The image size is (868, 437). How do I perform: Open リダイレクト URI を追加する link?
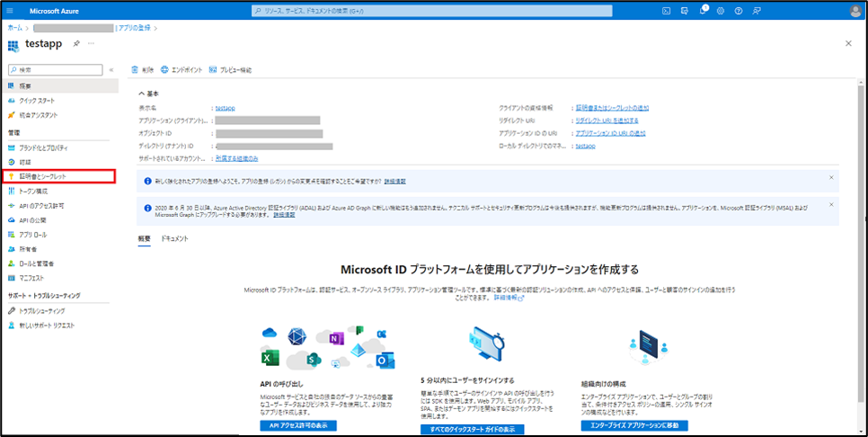[607, 120]
